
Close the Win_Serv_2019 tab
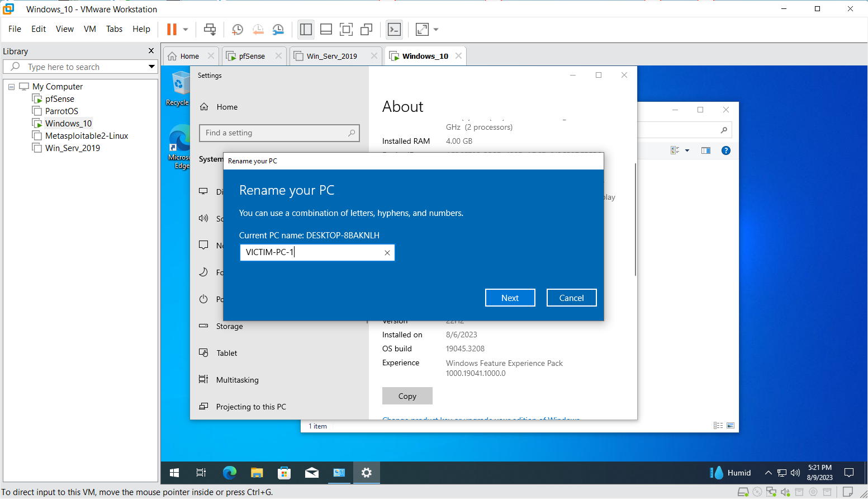(374, 56)
